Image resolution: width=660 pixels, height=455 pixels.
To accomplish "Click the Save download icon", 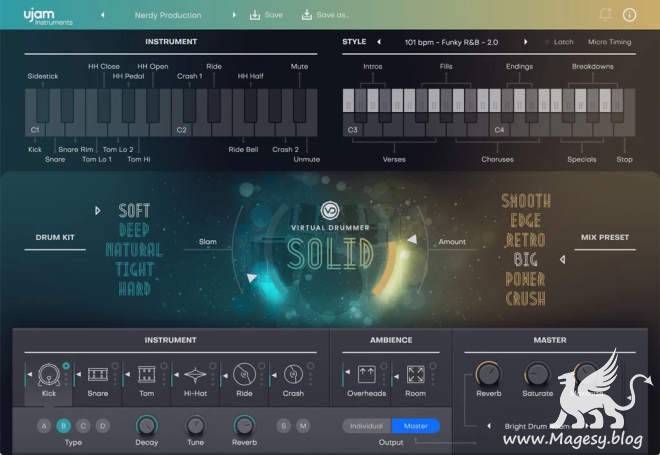I will (254, 15).
